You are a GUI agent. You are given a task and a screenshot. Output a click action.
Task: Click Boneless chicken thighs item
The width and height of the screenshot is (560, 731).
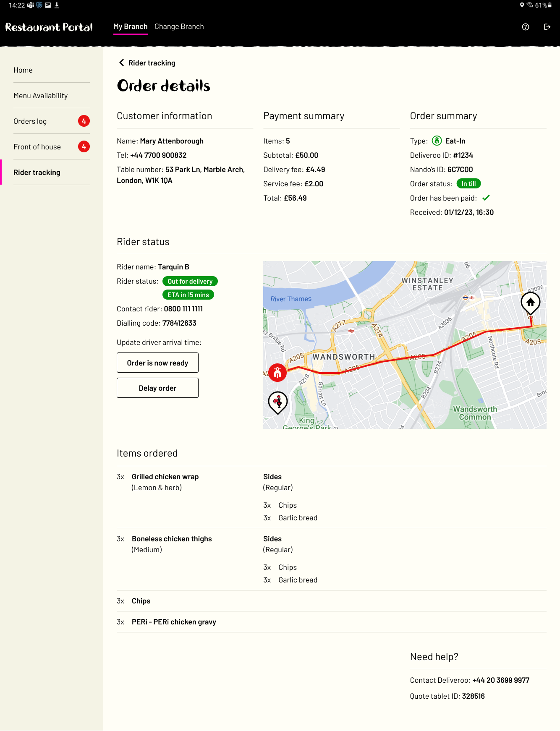[x=172, y=539]
